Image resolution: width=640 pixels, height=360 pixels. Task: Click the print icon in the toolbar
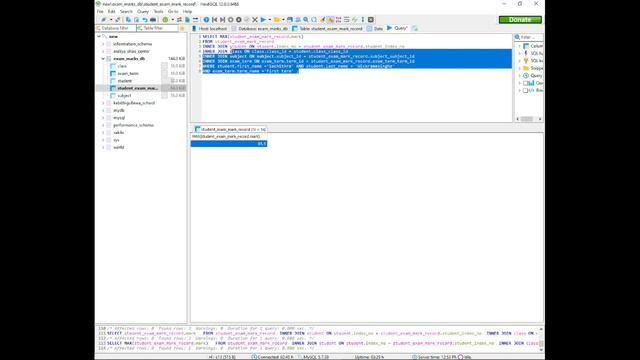point(153,20)
